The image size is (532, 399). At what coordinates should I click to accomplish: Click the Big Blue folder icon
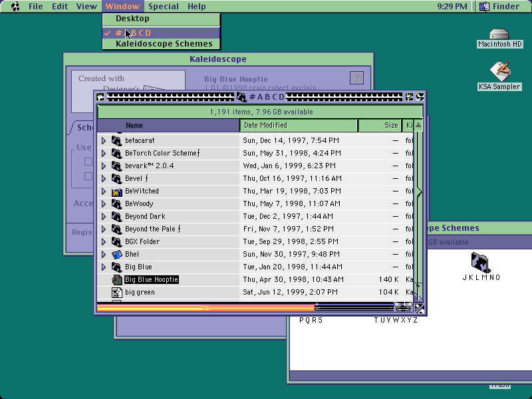116,267
